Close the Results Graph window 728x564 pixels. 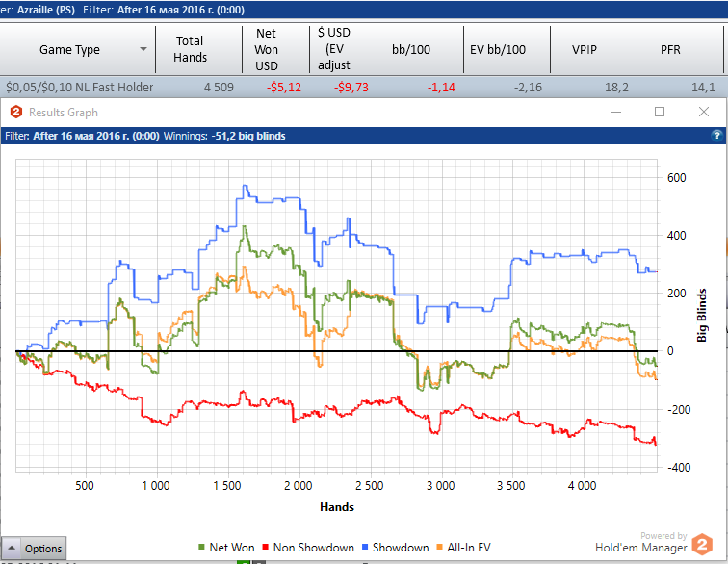point(704,112)
